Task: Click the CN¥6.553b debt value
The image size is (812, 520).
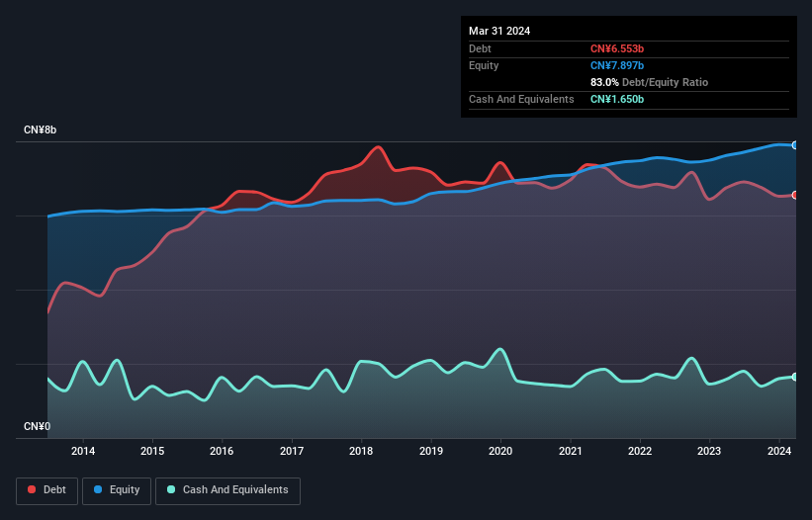Action: 617,48
